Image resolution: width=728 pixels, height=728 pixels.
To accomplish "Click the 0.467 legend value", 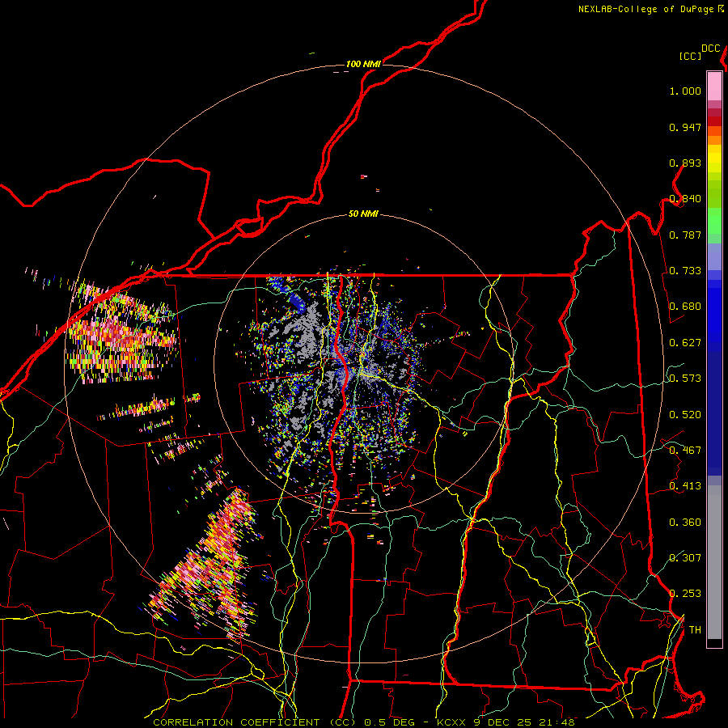I will [x=685, y=451].
